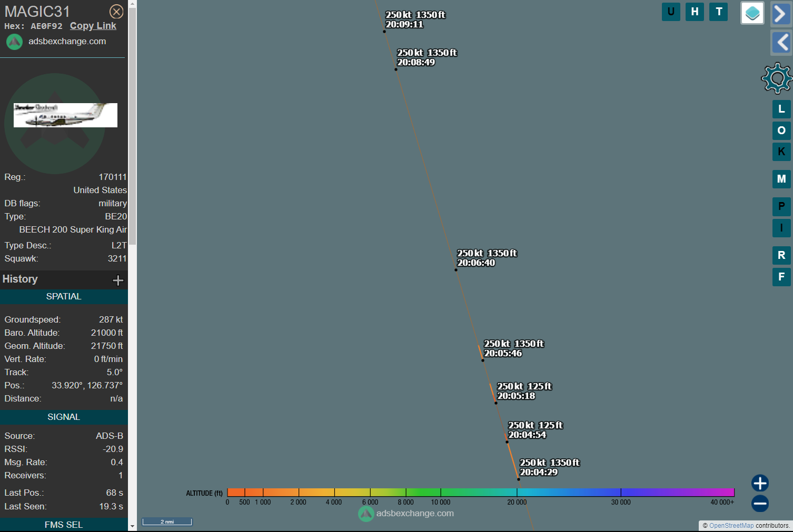Click track point at 20:04:29

tap(519, 479)
